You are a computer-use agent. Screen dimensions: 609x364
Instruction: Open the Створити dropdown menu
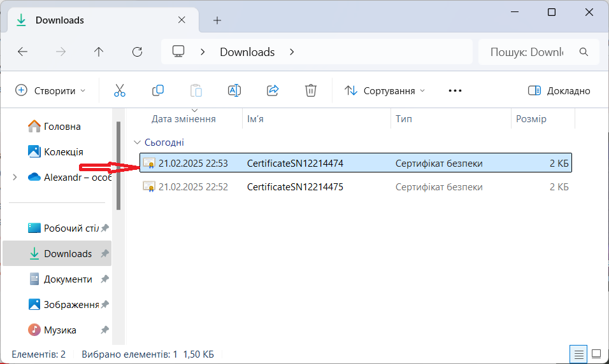click(50, 91)
